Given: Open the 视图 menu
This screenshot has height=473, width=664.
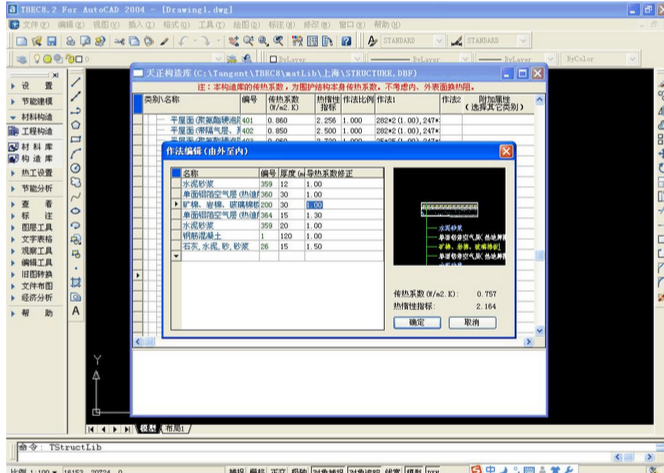Looking at the screenshot, I should point(105,25).
